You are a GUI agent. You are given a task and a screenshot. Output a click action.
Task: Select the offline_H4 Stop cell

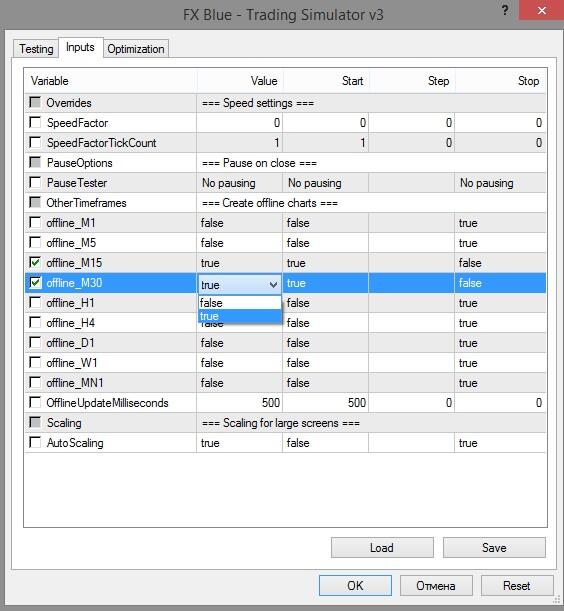[500, 323]
